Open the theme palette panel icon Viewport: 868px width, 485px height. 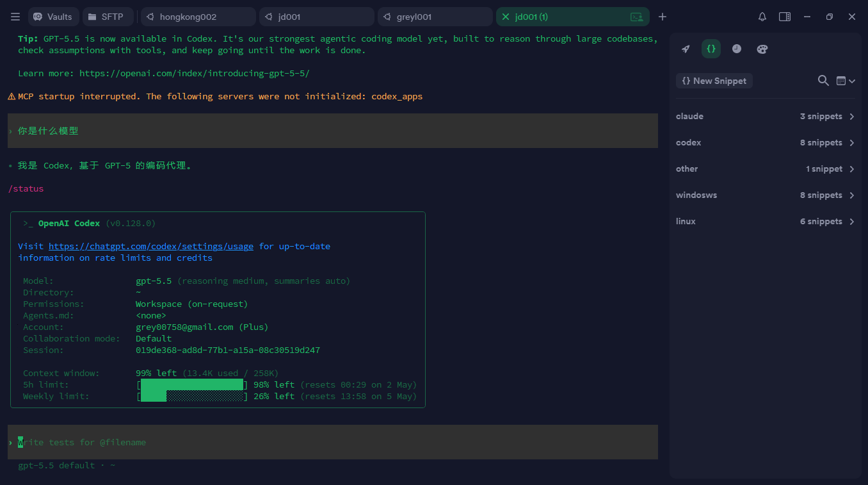pos(762,49)
